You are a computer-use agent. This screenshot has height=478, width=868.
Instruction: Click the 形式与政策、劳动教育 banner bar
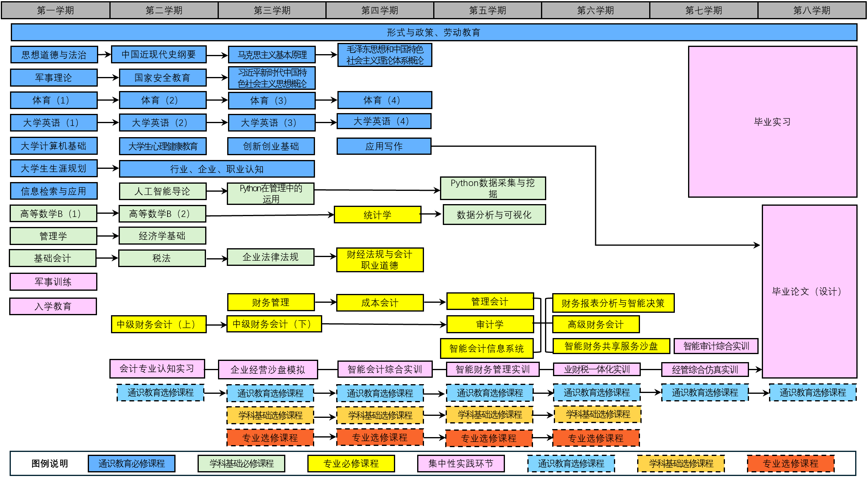tap(434, 32)
